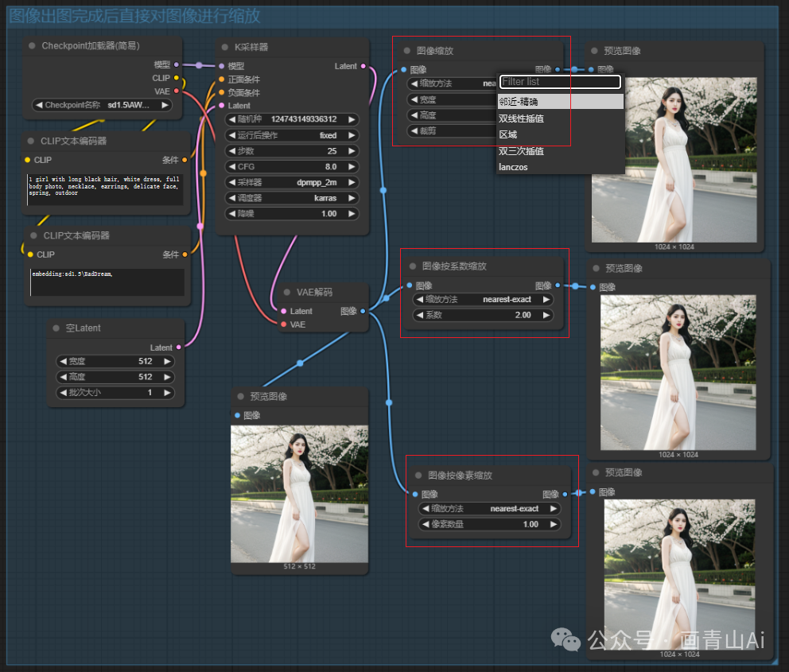Collapse the 空Latent node via its dot
The height and width of the screenshot is (672, 789).
point(56,328)
